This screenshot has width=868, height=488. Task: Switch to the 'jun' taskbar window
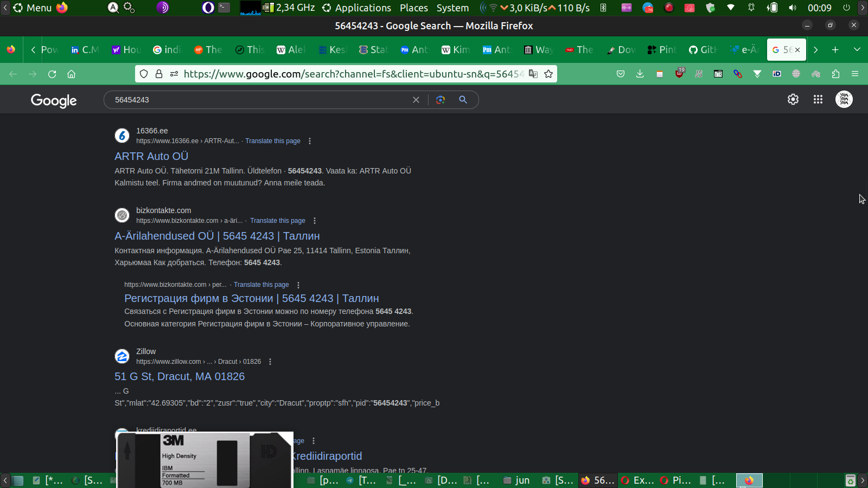(516, 480)
